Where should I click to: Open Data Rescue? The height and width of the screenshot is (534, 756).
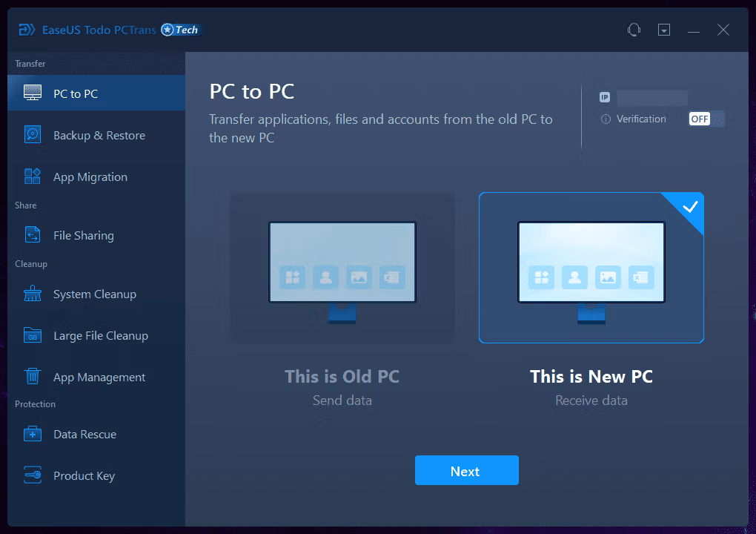coord(96,434)
